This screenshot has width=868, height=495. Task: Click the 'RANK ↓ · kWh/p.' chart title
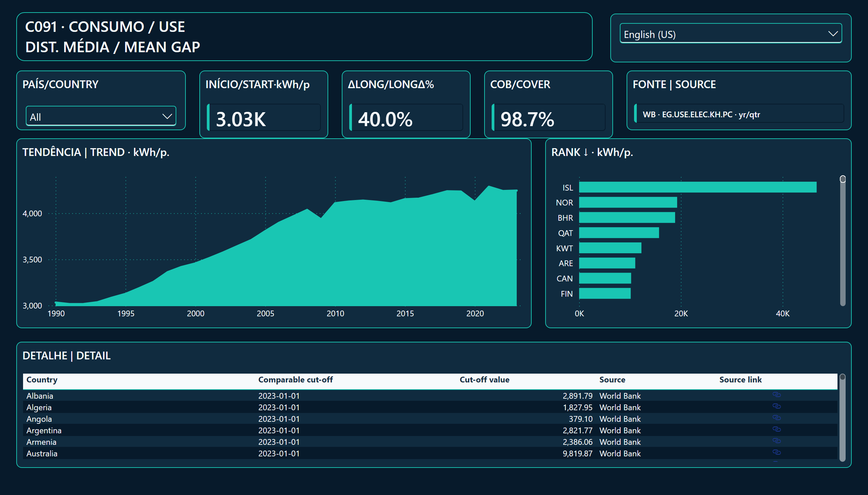(592, 152)
